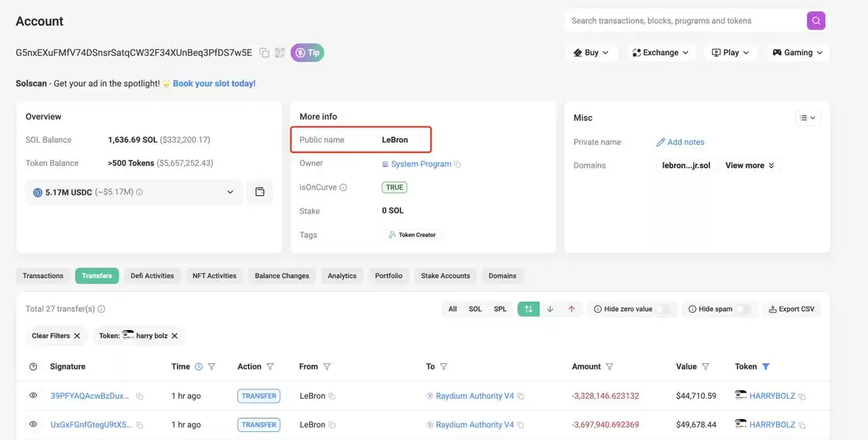This screenshot has width=868, height=440.
Task: Open signature 39PFYAQAcwBzDux link
Action: 90,396
